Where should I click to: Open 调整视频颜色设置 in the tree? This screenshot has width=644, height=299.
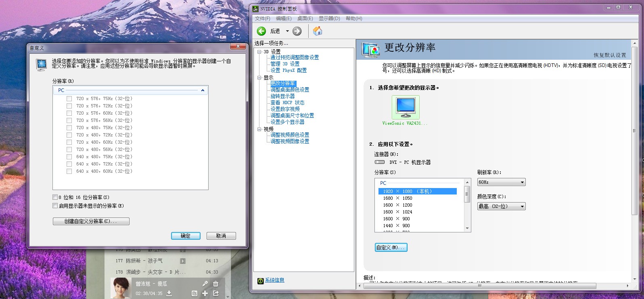click(x=290, y=135)
